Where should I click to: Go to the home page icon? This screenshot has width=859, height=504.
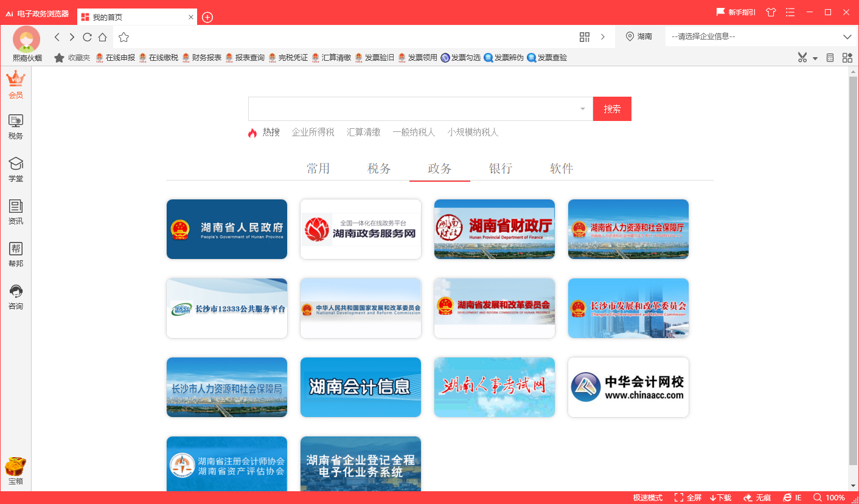tap(103, 37)
